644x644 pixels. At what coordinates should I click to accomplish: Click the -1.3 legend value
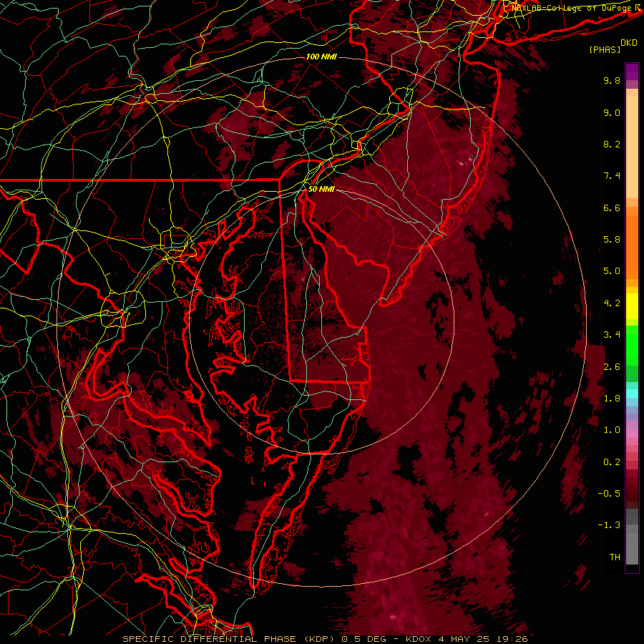[x=609, y=525]
